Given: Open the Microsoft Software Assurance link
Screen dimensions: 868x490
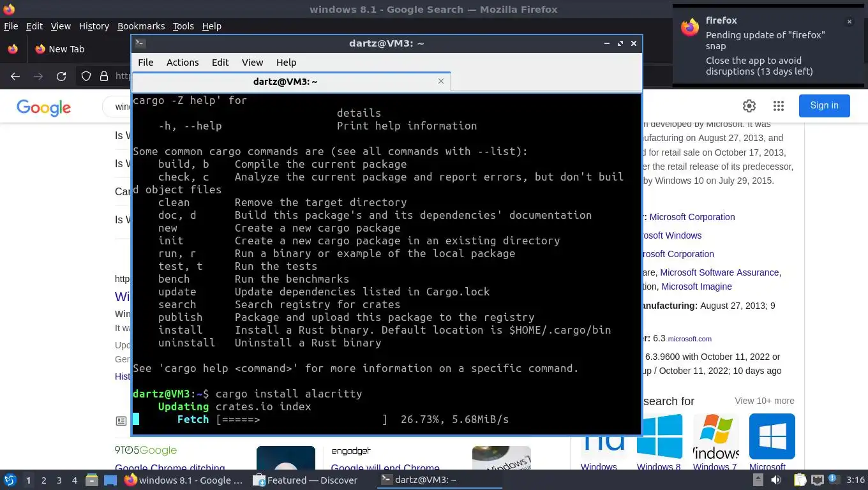Looking at the screenshot, I should tap(720, 272).
